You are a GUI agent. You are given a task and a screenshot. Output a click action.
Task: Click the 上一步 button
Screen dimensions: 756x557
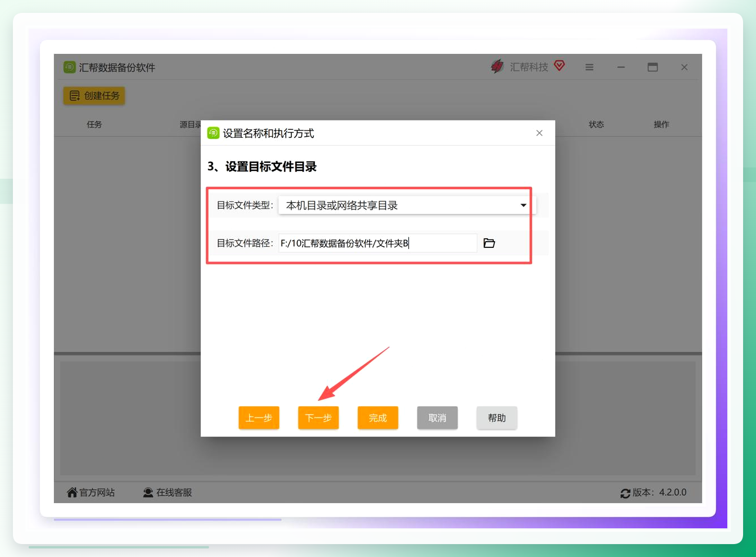pos(259,418)
